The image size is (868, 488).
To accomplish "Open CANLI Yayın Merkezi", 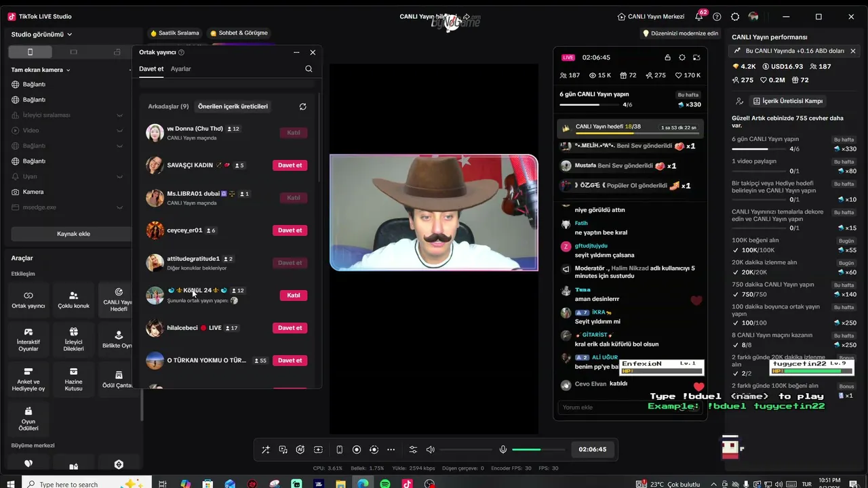I will tap(650, 16).
